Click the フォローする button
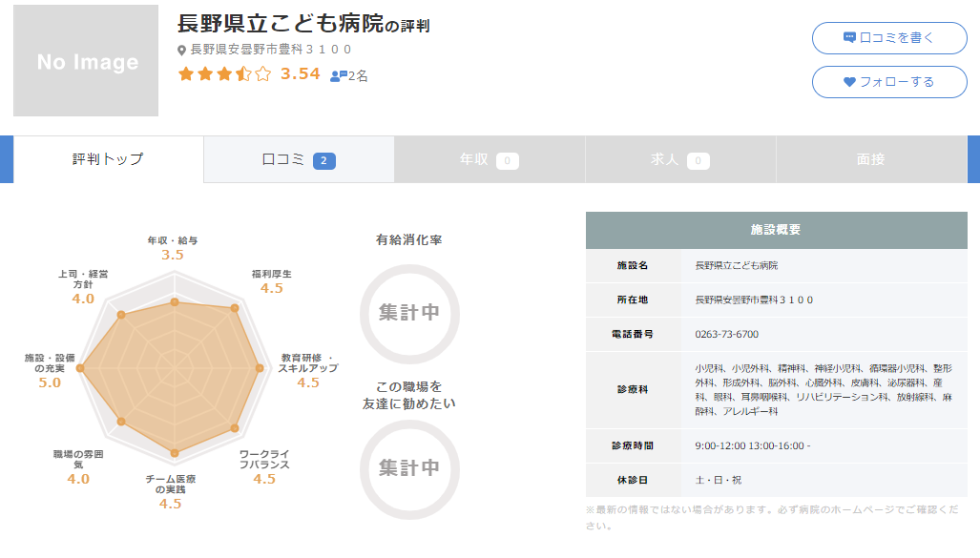This screenshot has width=980, height=558. tap(889, 82)
